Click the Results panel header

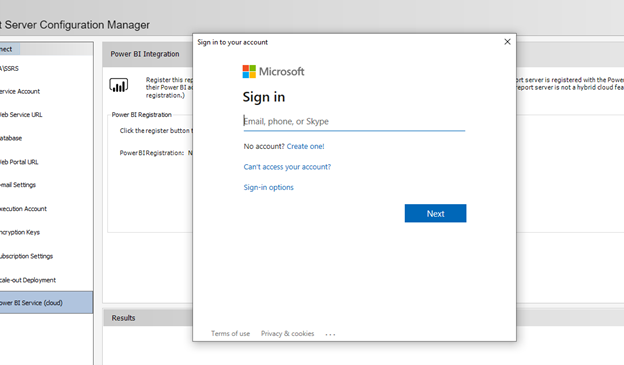[123, 318]
